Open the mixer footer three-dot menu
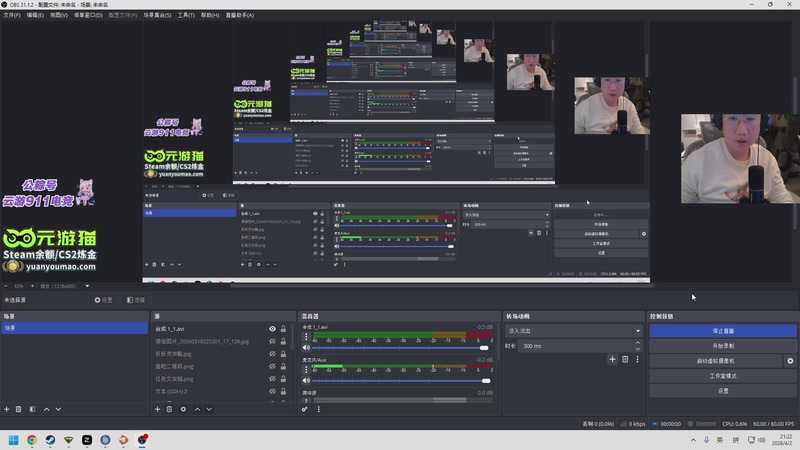This screenshot has width=800, height=450. (x=319, y=409)
